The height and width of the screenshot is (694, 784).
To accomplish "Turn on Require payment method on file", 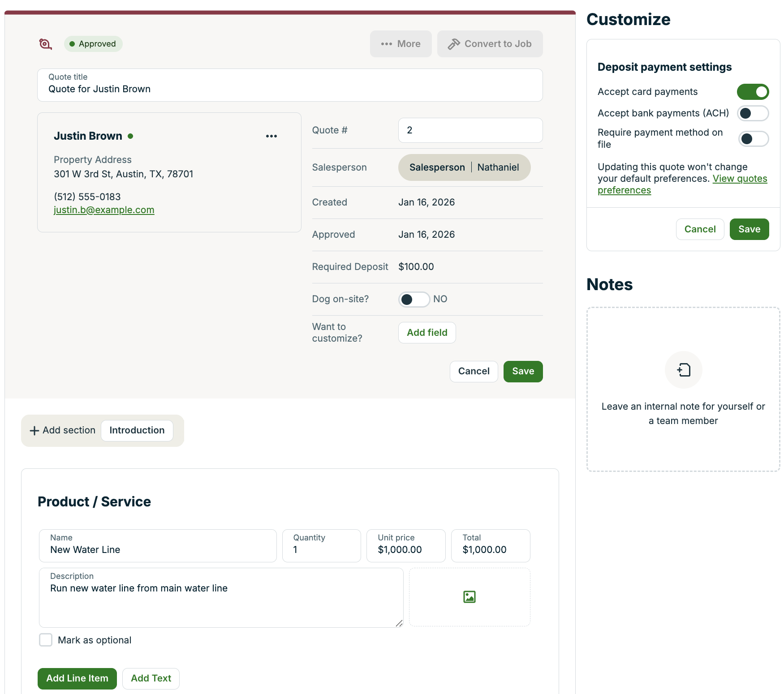I will [753, 139].
